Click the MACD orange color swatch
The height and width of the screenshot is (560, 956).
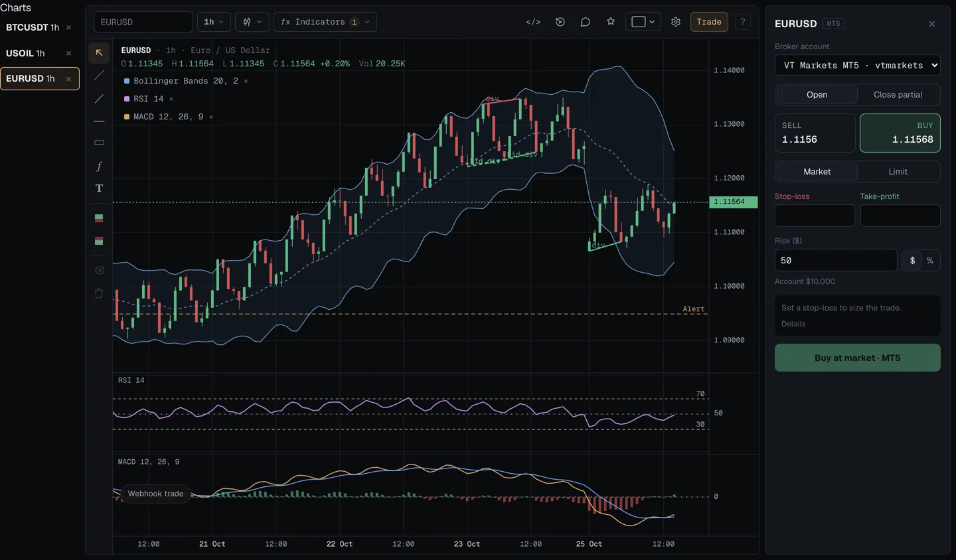click(x=127, y=117)
